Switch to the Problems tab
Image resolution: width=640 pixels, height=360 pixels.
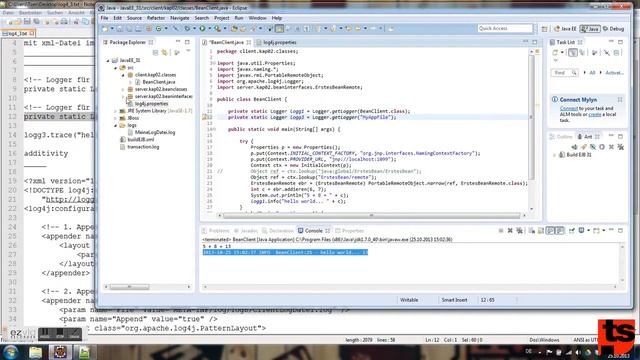(x=216, y=231)
